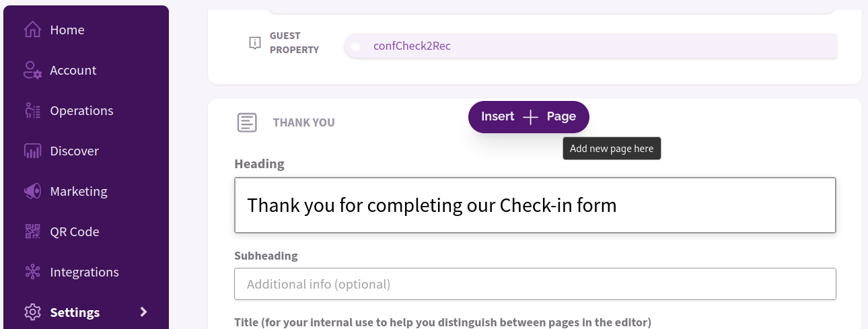Screen dimensions: 868x329
Task: Click the Settings gear icon
Action: 32,313
